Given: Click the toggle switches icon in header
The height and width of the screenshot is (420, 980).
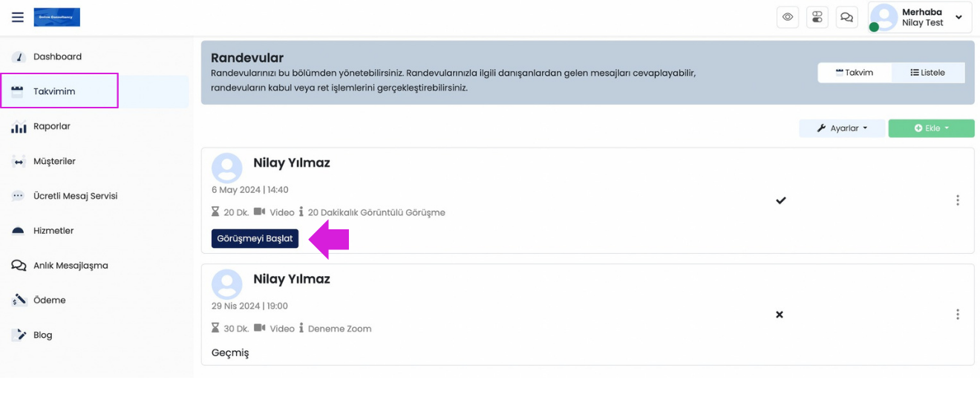Looking at the screenshot, I should [x=817, y=17].
